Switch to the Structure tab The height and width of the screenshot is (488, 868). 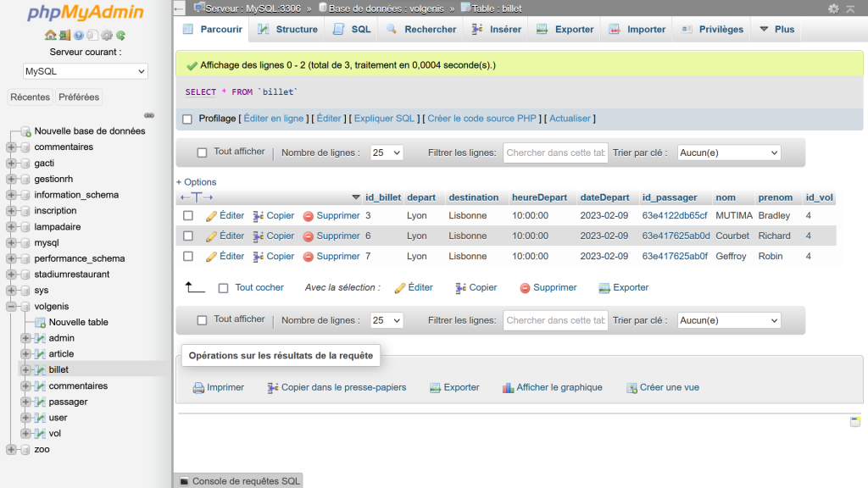[287, 30]
